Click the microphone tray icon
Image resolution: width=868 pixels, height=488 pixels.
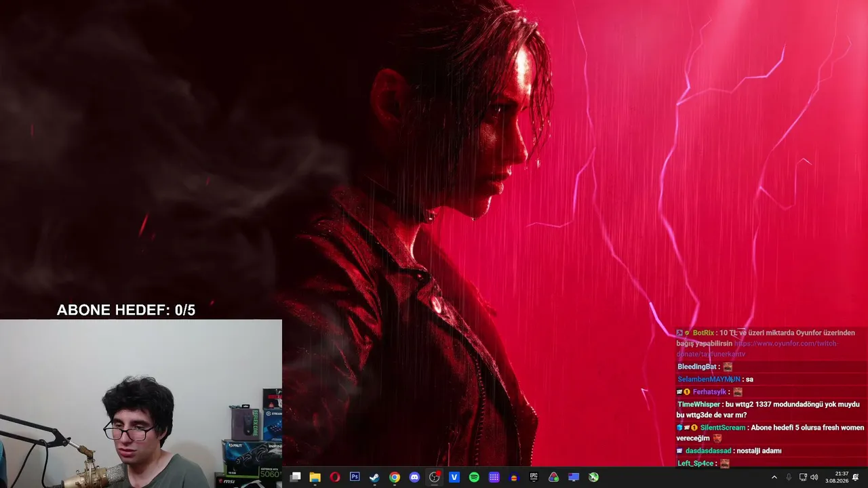(x=789, y=477)
